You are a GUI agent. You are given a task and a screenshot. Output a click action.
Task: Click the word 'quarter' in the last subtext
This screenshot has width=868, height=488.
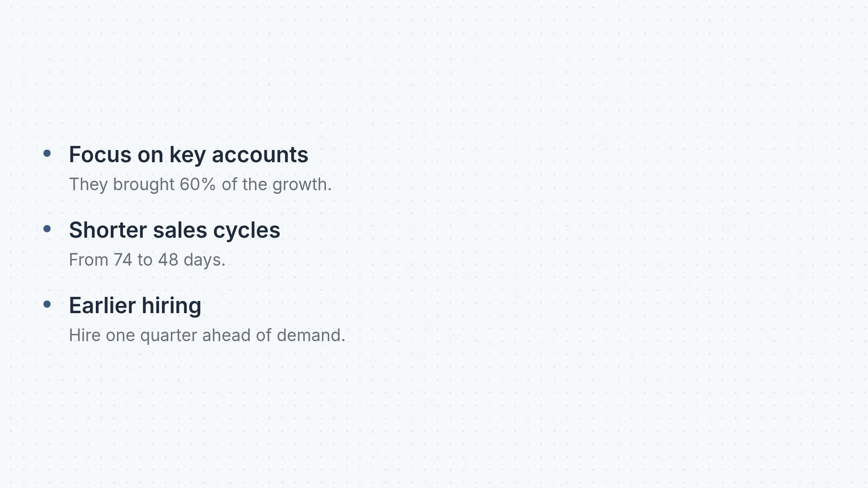click(169, 336)
